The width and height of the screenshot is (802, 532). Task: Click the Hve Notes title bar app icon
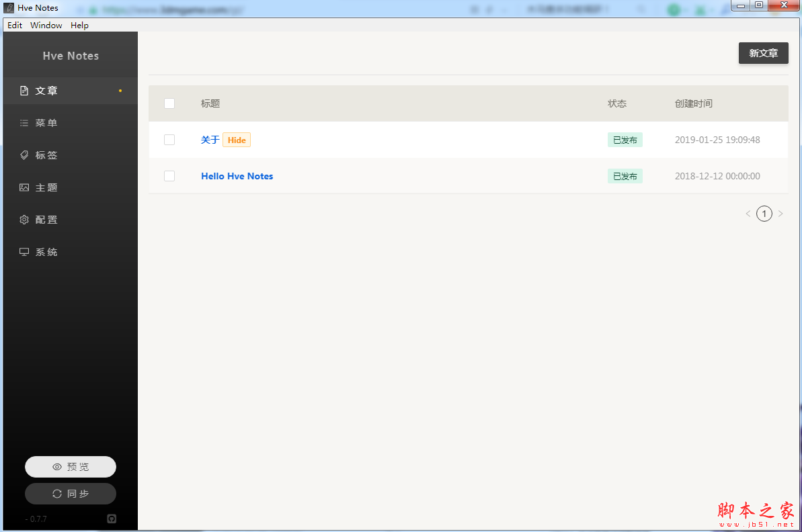pyautogui.click(x=9, y=7)
